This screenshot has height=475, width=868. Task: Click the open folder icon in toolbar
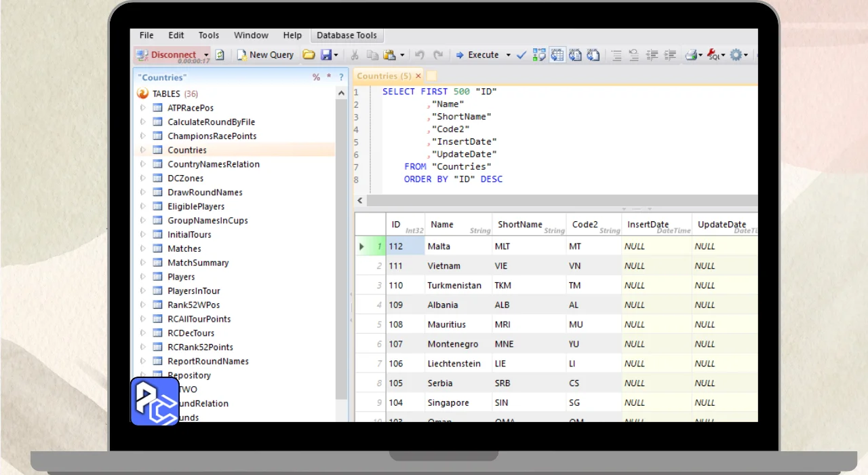(309, 55)
